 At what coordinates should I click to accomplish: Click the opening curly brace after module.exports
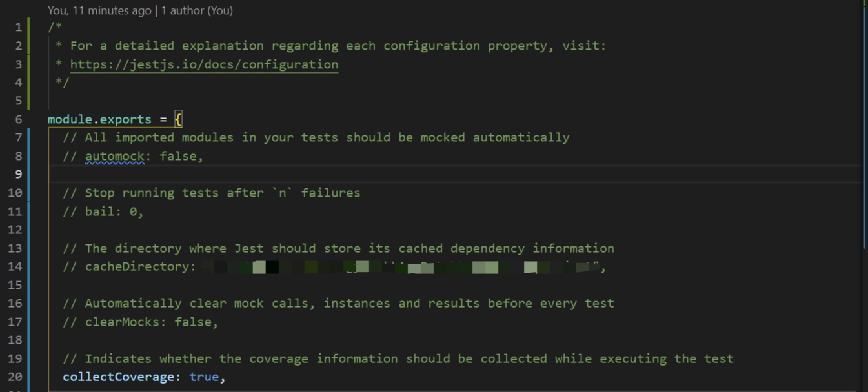[x=178, y=119]
